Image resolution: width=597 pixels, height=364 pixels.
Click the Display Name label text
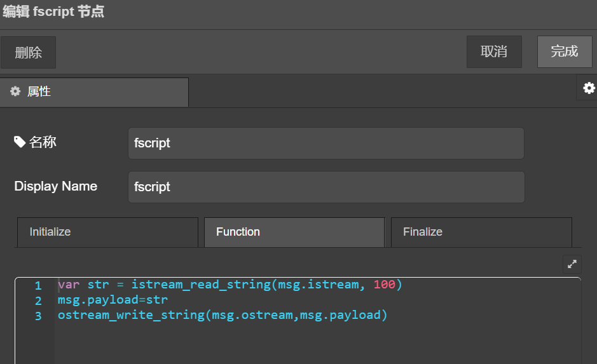click(56, 186)
